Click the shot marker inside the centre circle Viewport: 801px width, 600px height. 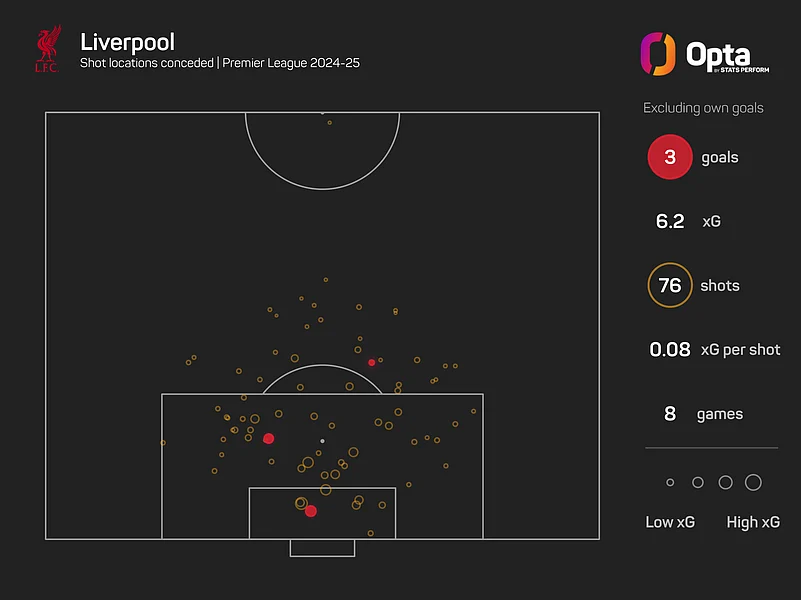click(x=329, y=123)
